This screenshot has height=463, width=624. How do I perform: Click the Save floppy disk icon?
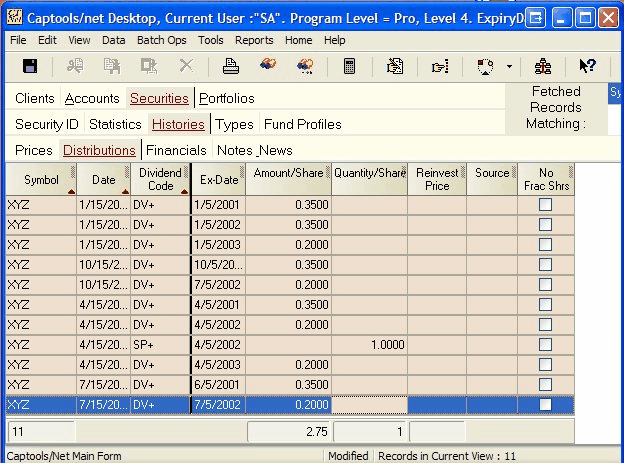pyautogui.click(x=30, y=66)
